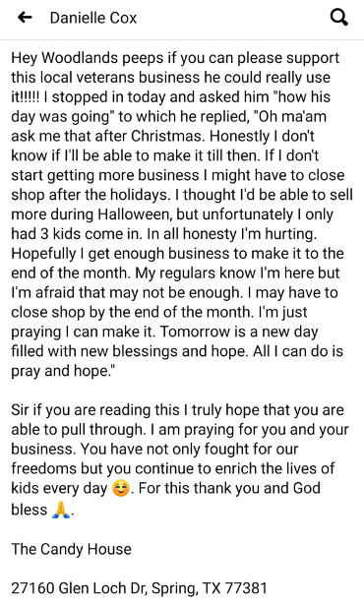Click "Hopefully I get enough business" sentence

coord(121,254)
